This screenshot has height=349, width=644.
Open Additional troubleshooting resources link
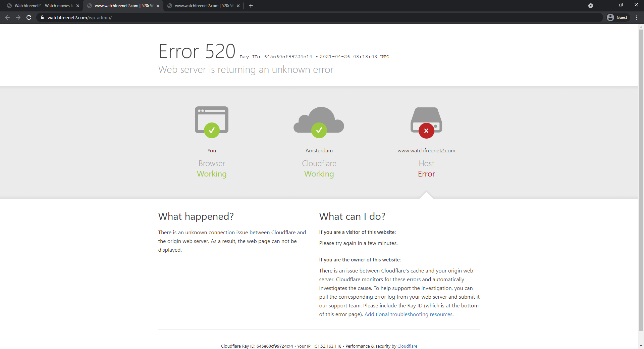pyautogui.click(x=408, y=314)
